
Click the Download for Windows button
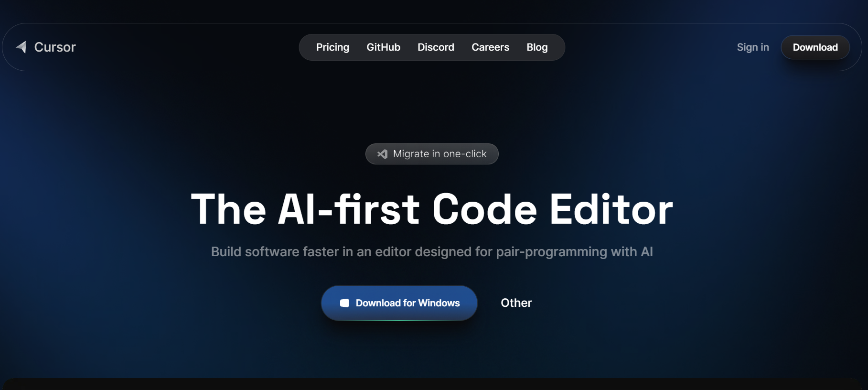399,303
